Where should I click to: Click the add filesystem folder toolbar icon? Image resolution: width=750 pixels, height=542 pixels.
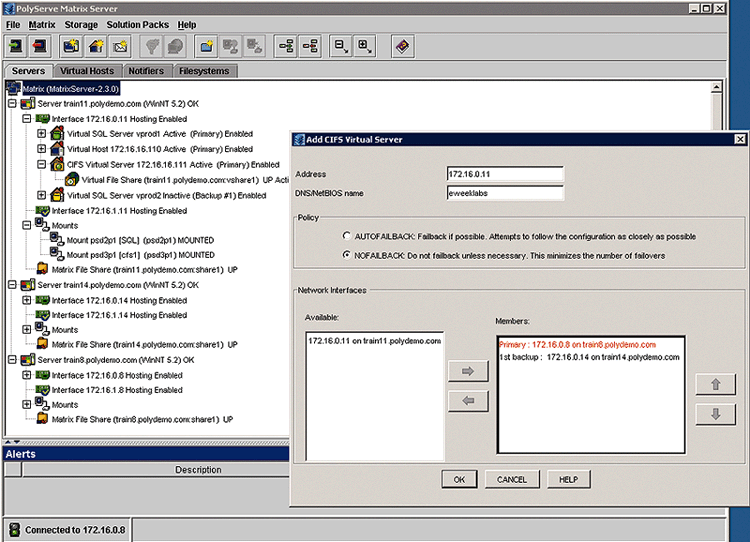pos(207,46)
